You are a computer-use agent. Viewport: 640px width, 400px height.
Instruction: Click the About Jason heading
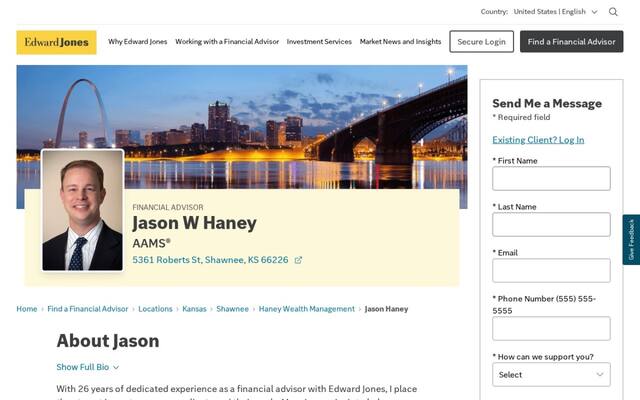pyautogui.click(x=108, y=341)
